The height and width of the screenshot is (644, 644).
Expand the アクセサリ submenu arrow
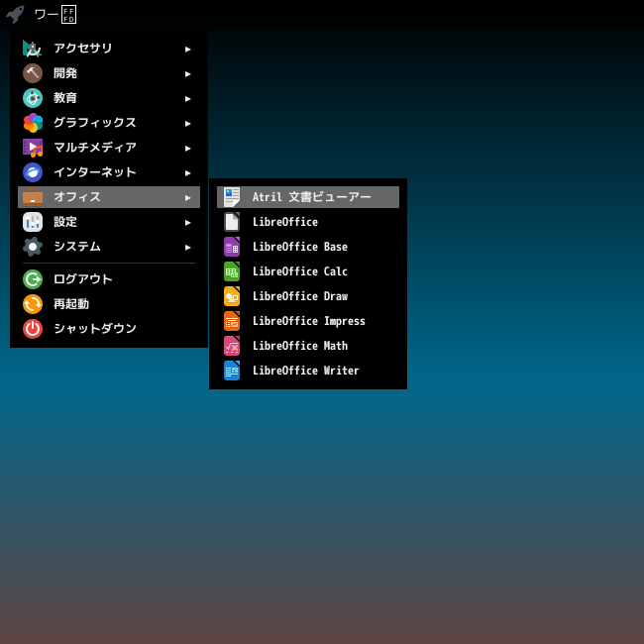coord(187,50)
